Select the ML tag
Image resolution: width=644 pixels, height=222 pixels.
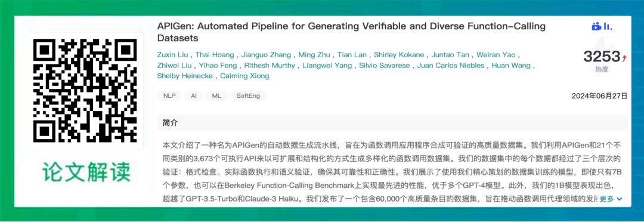click(216, 96)
